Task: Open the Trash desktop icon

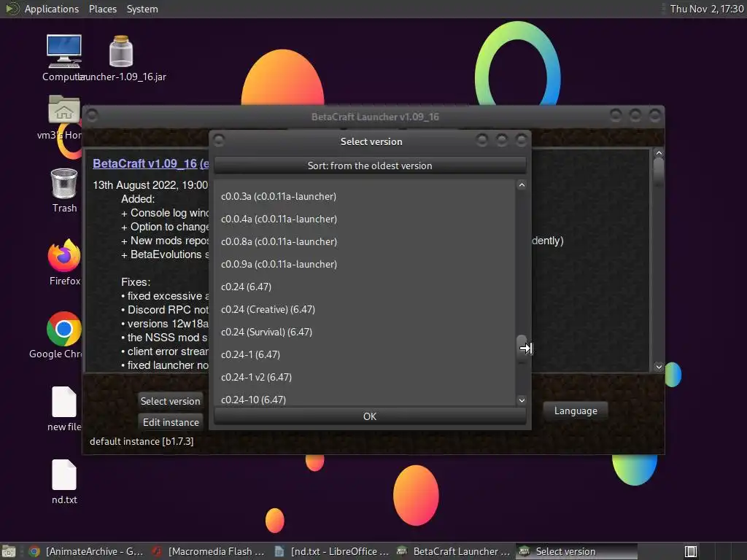Action: (64, 183)
